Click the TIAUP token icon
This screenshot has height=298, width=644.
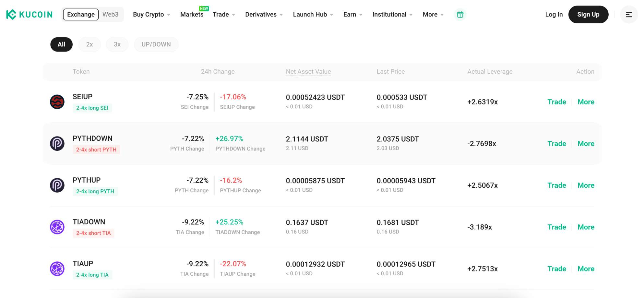click(x=57, y=268)
